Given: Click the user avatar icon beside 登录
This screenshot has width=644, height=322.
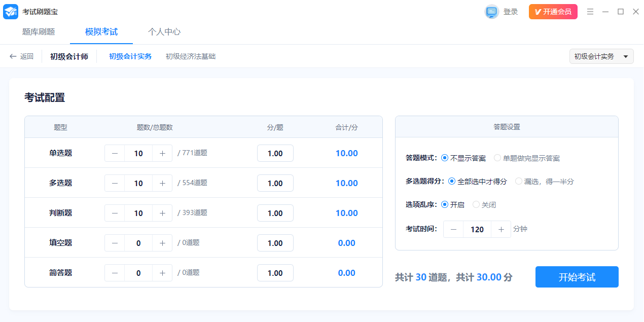Looking at the screenshot, I should point(492,12).
